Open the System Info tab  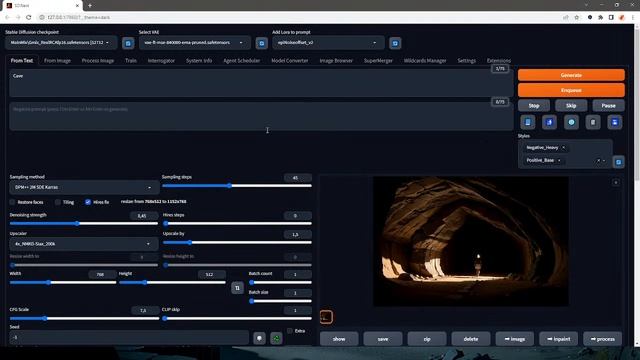click(199, 60)
